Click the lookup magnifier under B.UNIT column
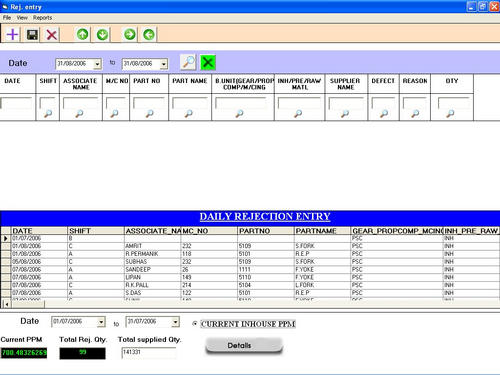The width and height of the screenshot is (500, 375). 239,114
